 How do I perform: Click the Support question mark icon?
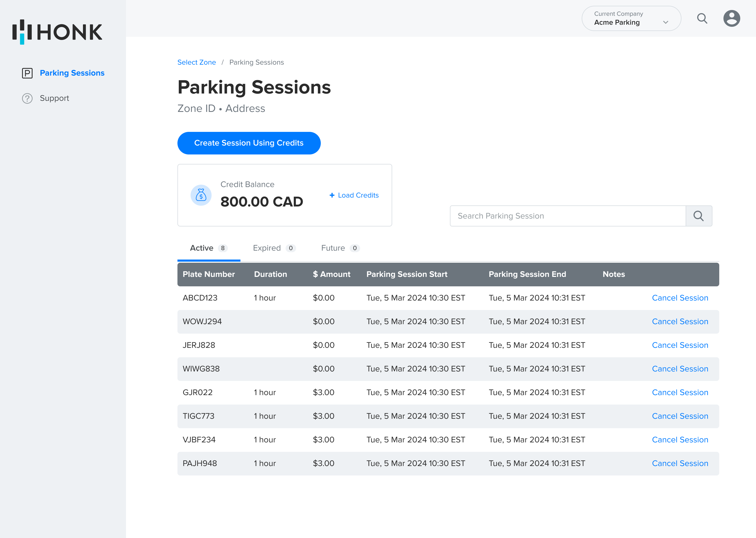pyautogui.click(x=27, y=99)
